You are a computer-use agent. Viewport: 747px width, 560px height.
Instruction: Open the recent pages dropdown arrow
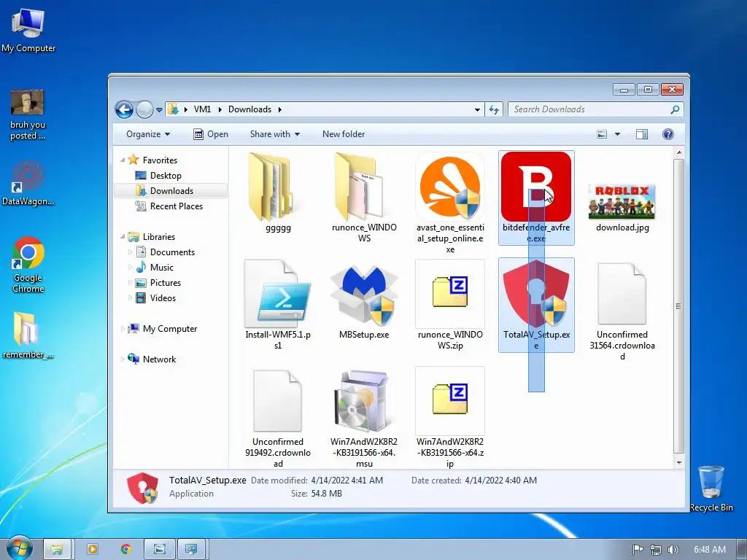159,110
